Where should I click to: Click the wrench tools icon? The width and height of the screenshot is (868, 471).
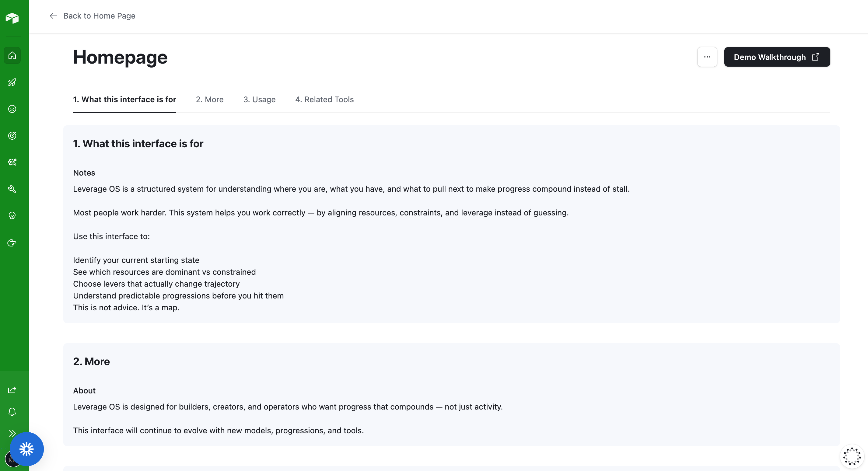[x=12, y=189]
